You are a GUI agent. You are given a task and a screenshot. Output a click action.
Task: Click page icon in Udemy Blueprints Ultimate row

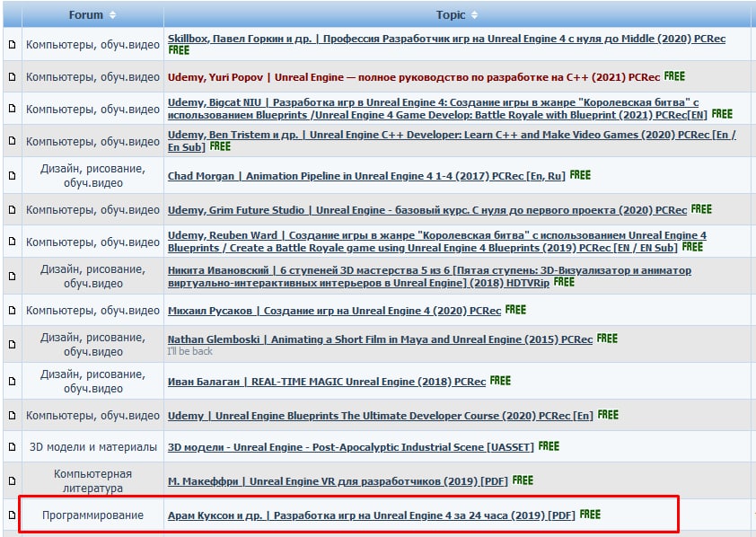(13, 416)
